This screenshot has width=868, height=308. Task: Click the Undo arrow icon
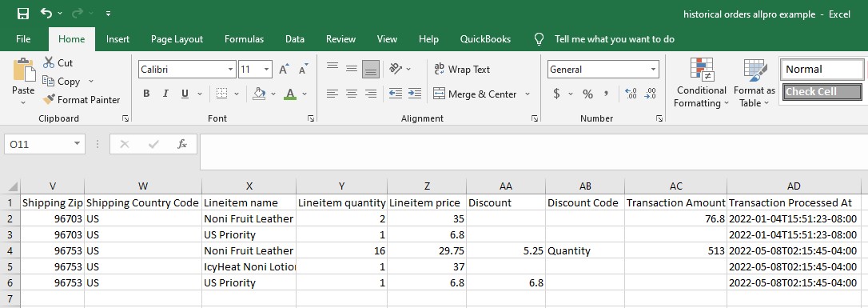click(x=46, y=14)
